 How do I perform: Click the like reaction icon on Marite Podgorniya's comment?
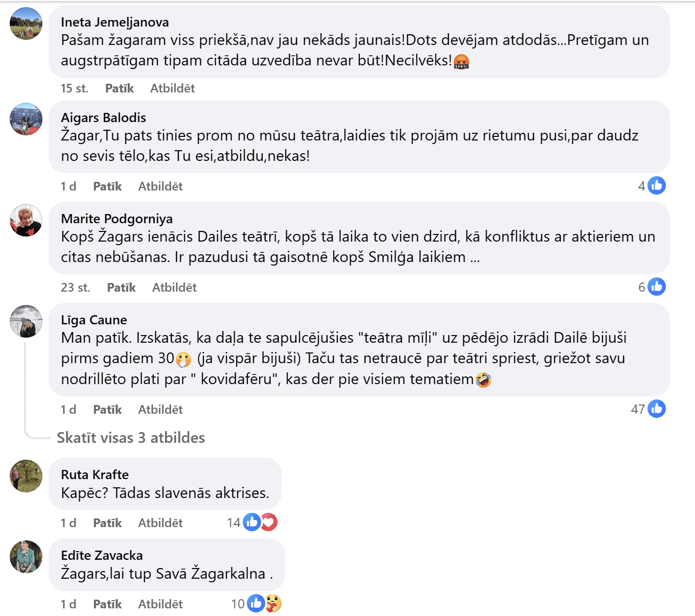click(657, 287)
